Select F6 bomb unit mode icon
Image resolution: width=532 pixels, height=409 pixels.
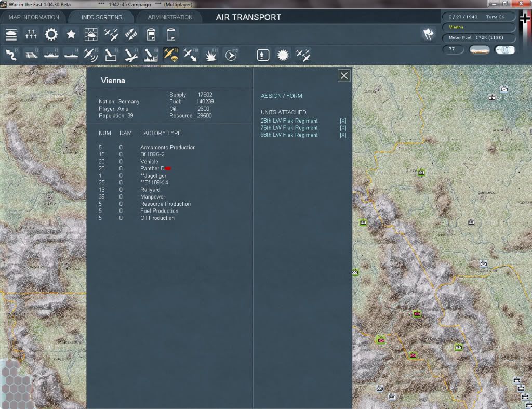[x=111, y=55]
